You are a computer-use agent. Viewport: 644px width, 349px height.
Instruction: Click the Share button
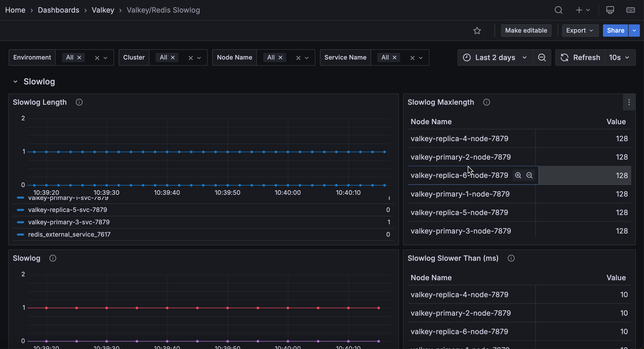coord(615,30)
